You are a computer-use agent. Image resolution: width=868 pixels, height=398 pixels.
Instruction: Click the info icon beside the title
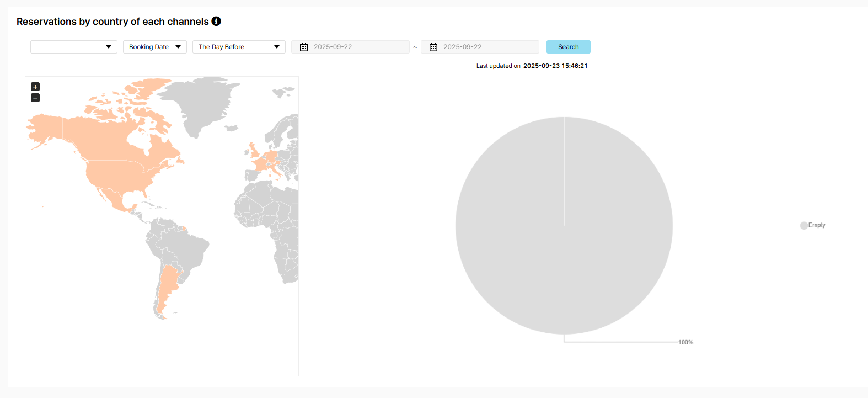click(x=216, y=21)
